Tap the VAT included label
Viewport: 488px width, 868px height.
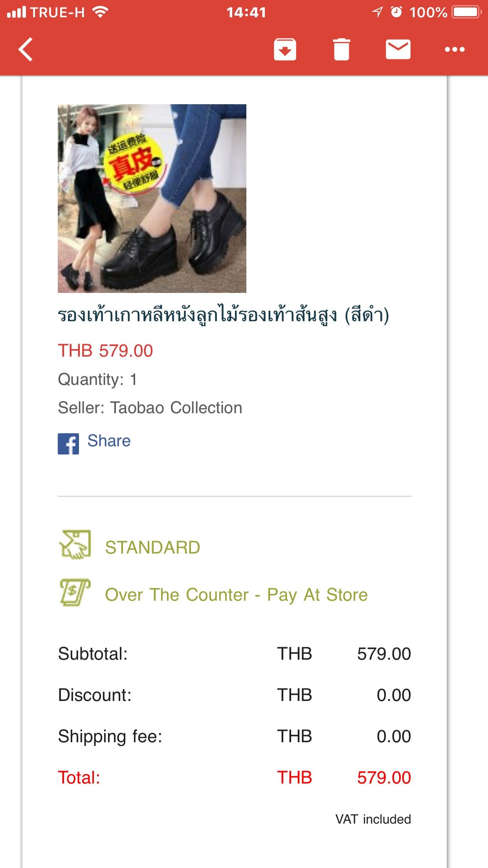[x=373, y=819]
